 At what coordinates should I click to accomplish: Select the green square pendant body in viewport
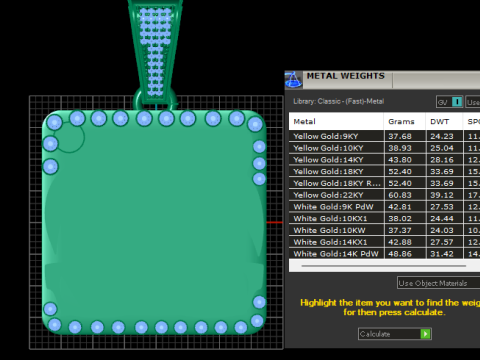(x=154, y=222)
